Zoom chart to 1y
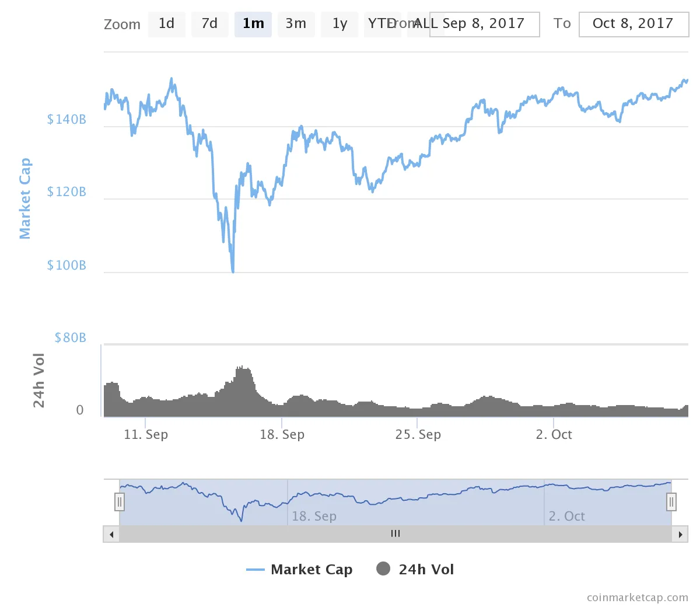700x607 pixels. coord(339,24)
